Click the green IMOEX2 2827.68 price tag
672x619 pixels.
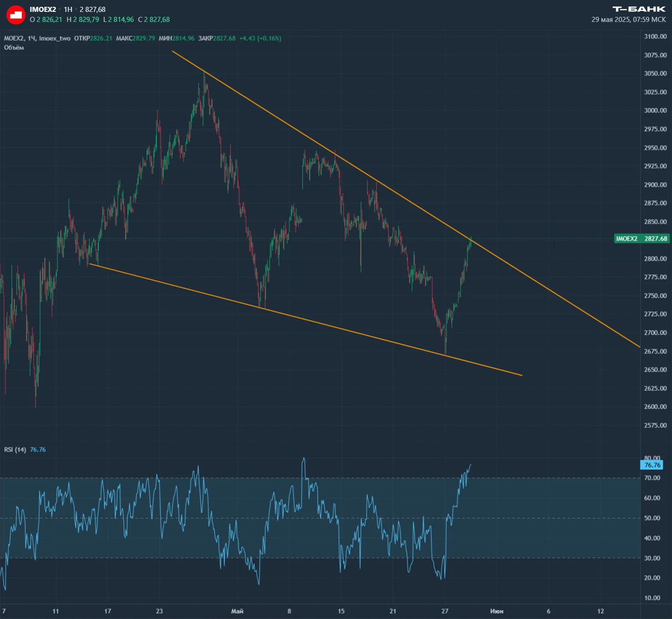[642, 239]
